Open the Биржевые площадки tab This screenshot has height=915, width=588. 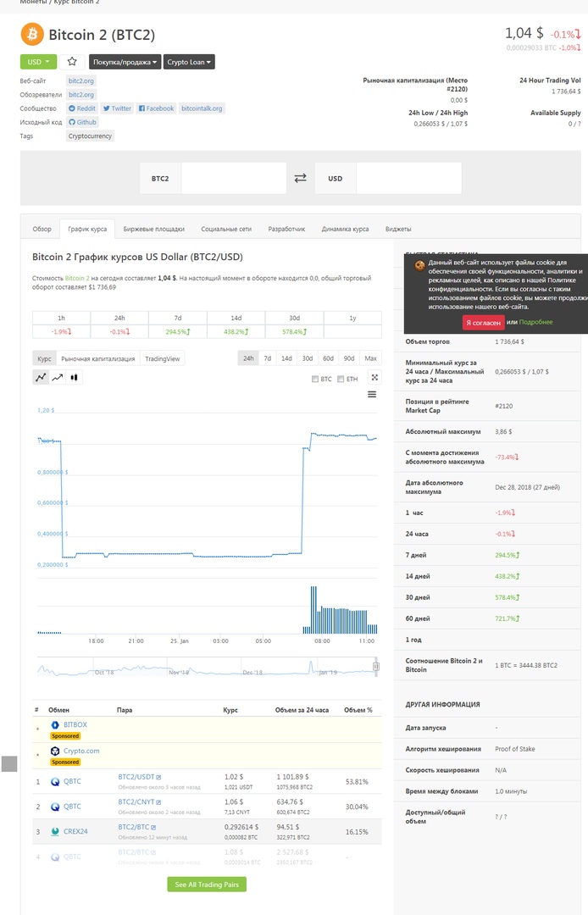point(154,230)
